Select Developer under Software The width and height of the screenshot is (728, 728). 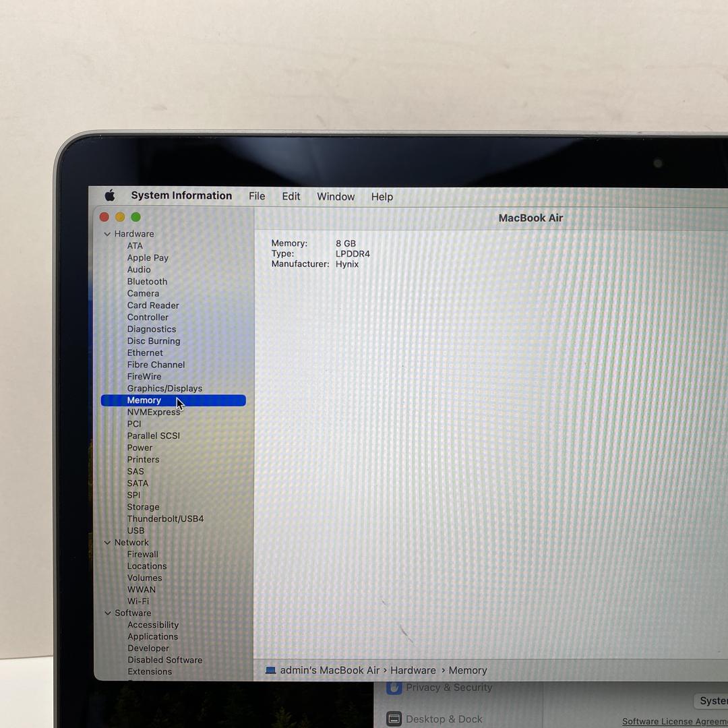click(148, 648)
